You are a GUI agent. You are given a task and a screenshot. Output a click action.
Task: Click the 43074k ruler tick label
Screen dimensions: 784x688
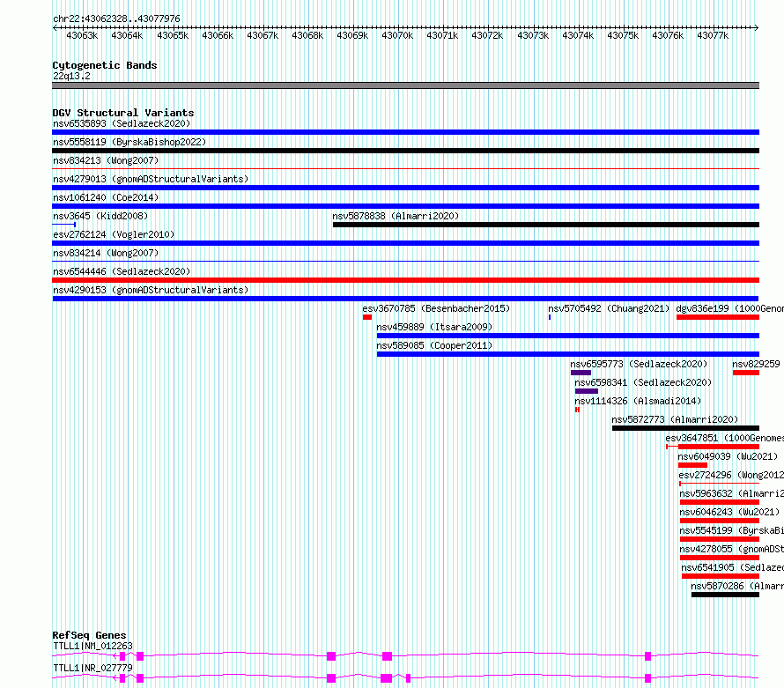point(578,35)
